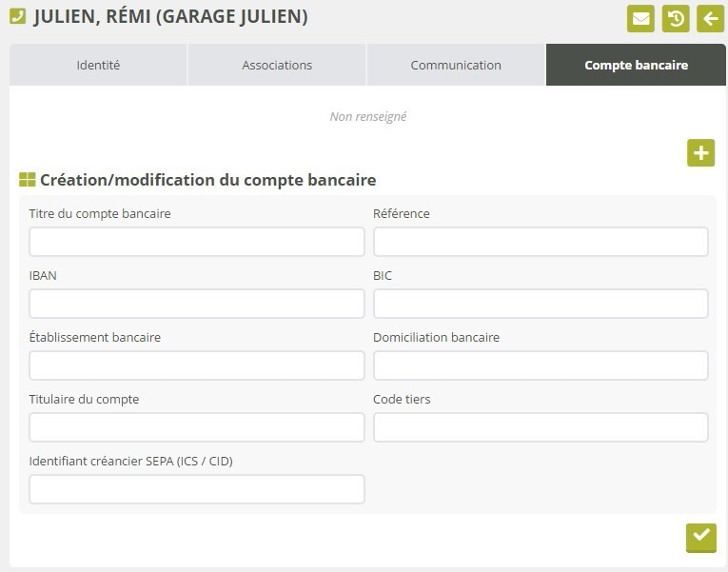Focus the BIC input field

tap(541, 304)
